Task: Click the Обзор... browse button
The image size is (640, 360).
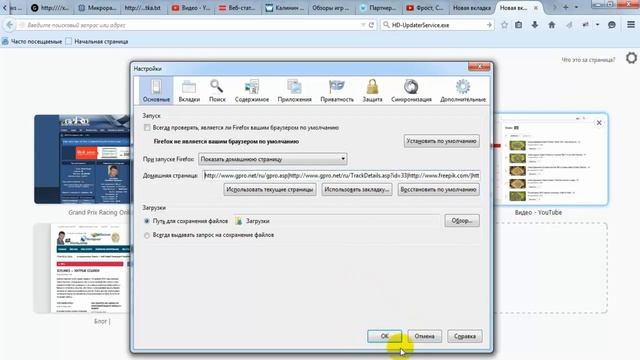Action: (462, 221)
